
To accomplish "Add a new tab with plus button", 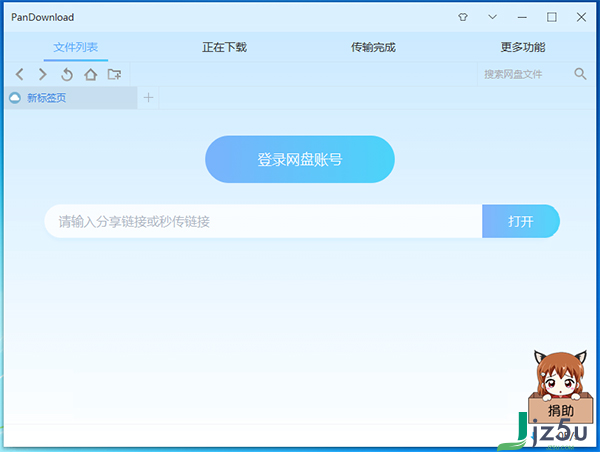I will click(148, 98).
